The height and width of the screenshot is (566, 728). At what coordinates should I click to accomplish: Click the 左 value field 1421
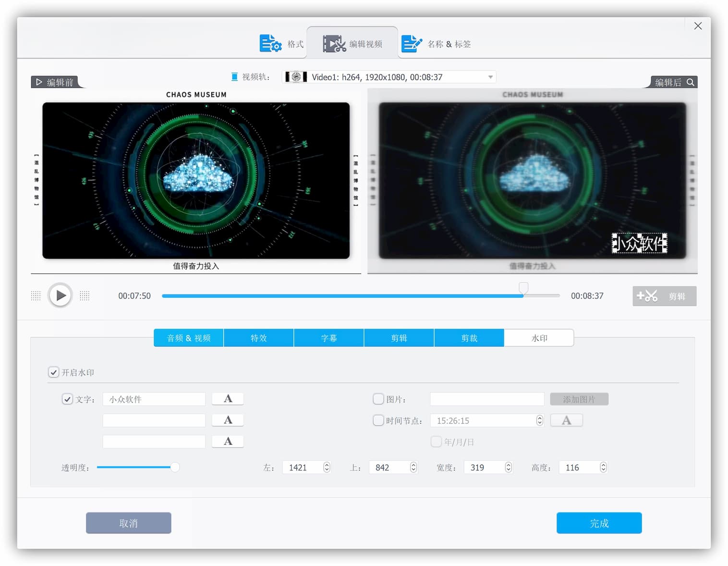coord(303,467)
